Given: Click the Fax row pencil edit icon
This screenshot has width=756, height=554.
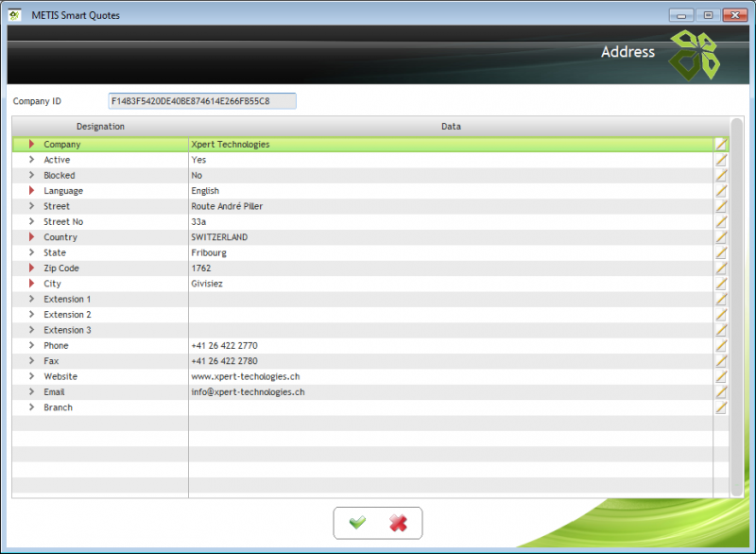Looking at the screenshot, I should pos(721,360).
